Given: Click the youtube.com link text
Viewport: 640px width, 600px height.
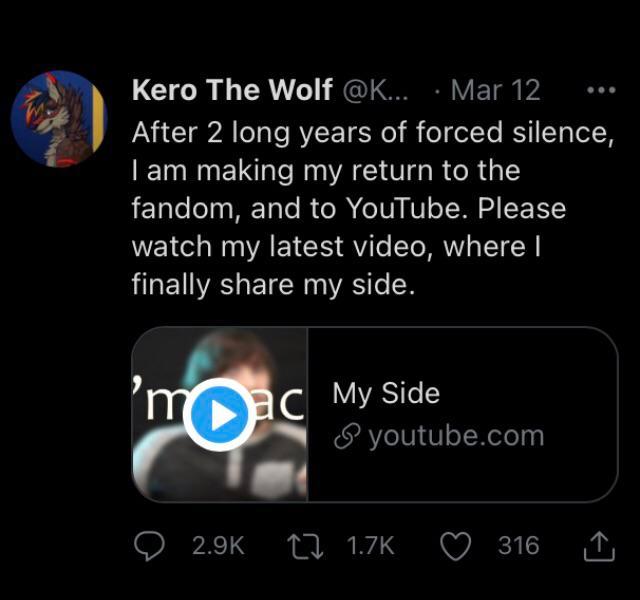Looking at the screenshot, I should click(456, 437).
